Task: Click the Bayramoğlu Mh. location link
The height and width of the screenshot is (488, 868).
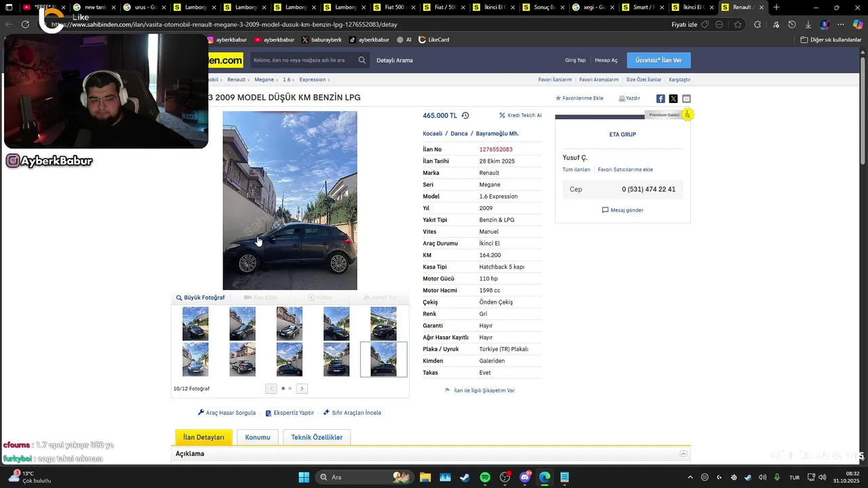Action: coord(497,134)
